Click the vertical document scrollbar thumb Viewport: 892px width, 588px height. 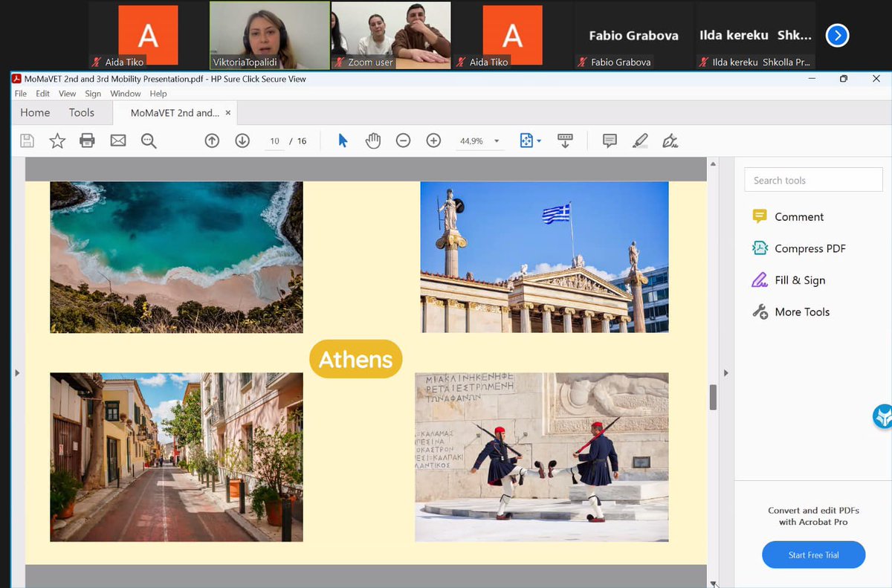713,398
